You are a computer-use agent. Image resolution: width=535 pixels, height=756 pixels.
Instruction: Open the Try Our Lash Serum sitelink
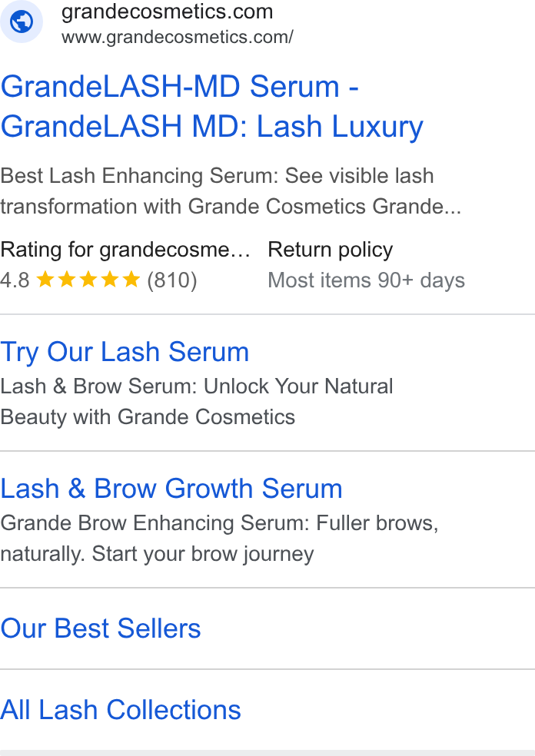(125, 352)
